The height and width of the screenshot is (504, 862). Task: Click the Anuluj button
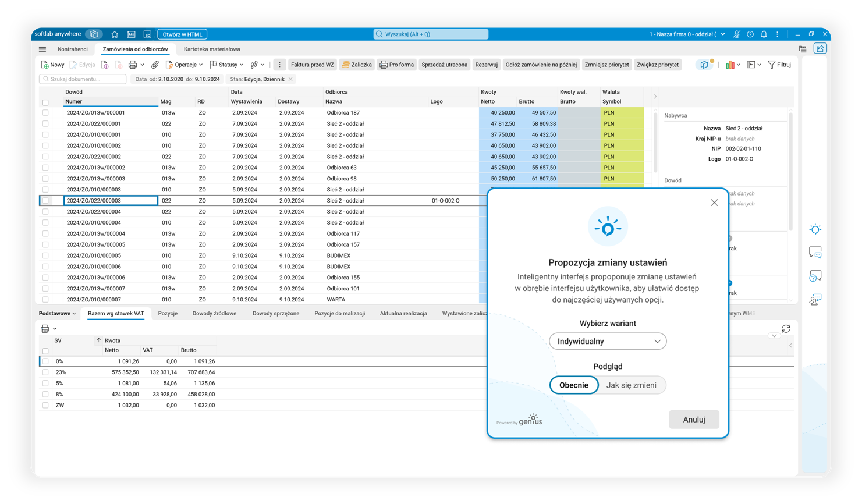(x=694, y=420)
